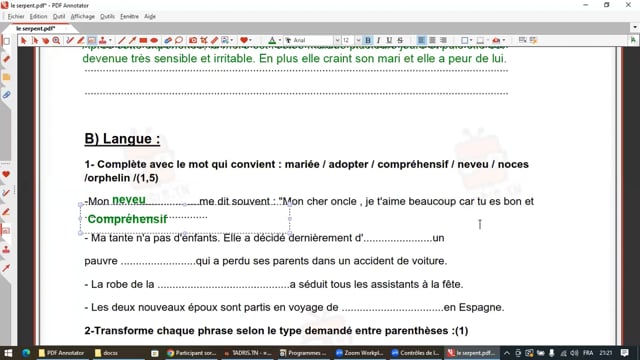
Task: Click the edit properties icon with orange arrow
Action: [x=533, y=40]
